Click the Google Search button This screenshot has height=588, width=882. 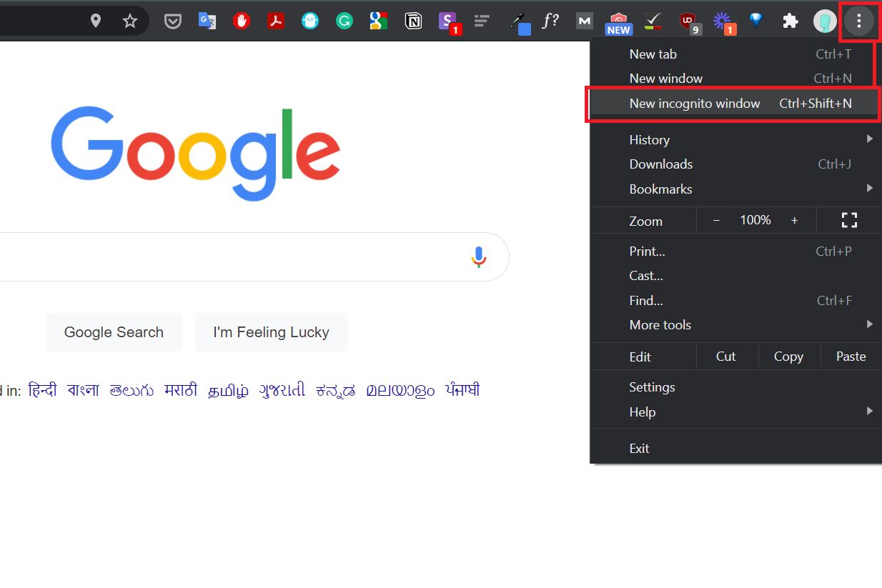pyautogui.click(x=114, y=332)
